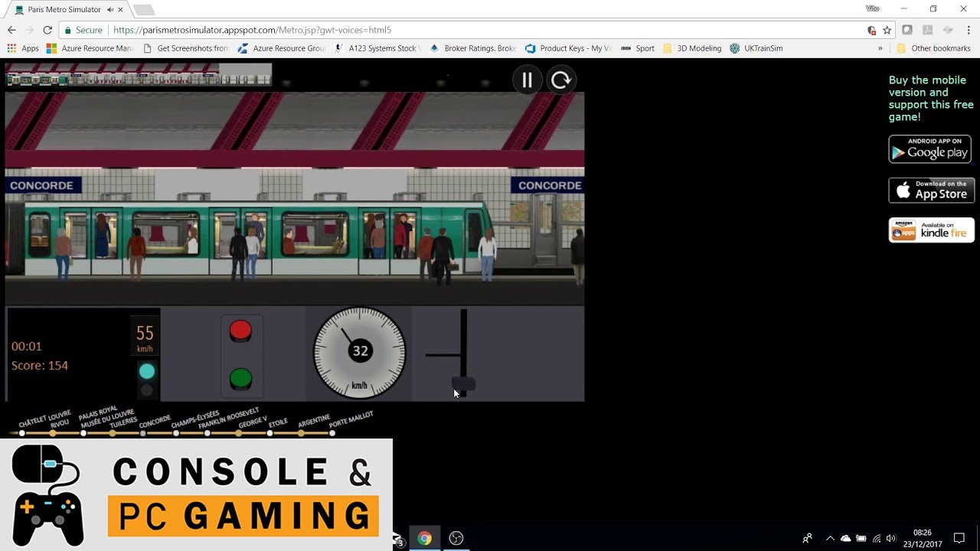Screen dimensions: 980x551
Task: Open the grey shield extension icon
Action: pos(907,30)
